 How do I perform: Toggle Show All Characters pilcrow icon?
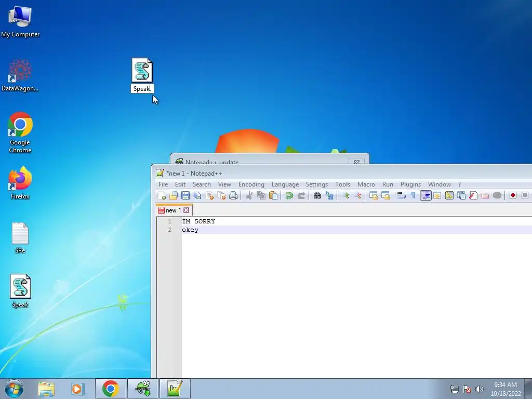pos(413,195)
